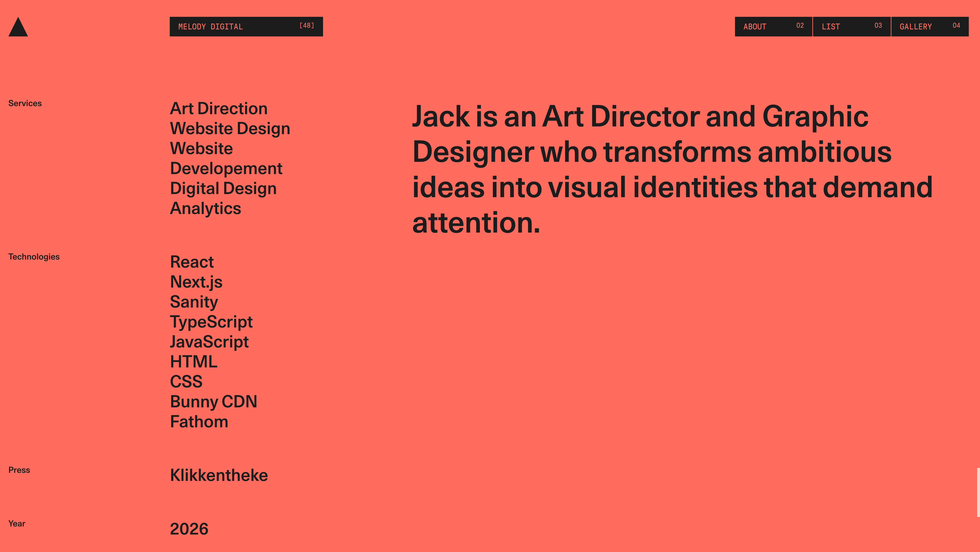Screen dimensions: 980x552
Task: Click the 'HTML' technology text
Action: click(x=194, y=362)
